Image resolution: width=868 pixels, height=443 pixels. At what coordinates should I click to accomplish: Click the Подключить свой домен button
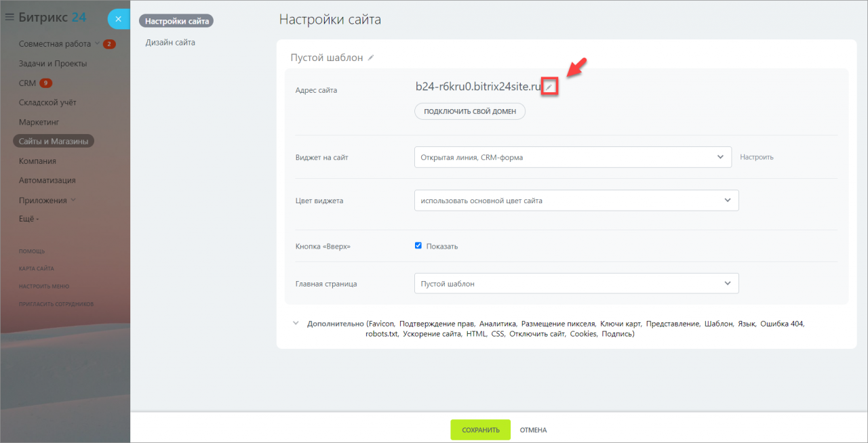470,111
